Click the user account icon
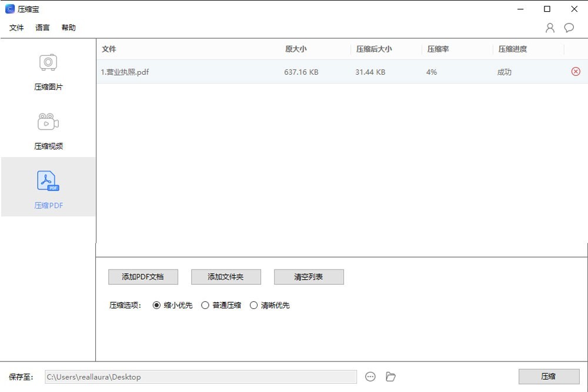Image resolution: width=588 pixels, height=392 pixels. pyautogui.click(x=550, y=28)
